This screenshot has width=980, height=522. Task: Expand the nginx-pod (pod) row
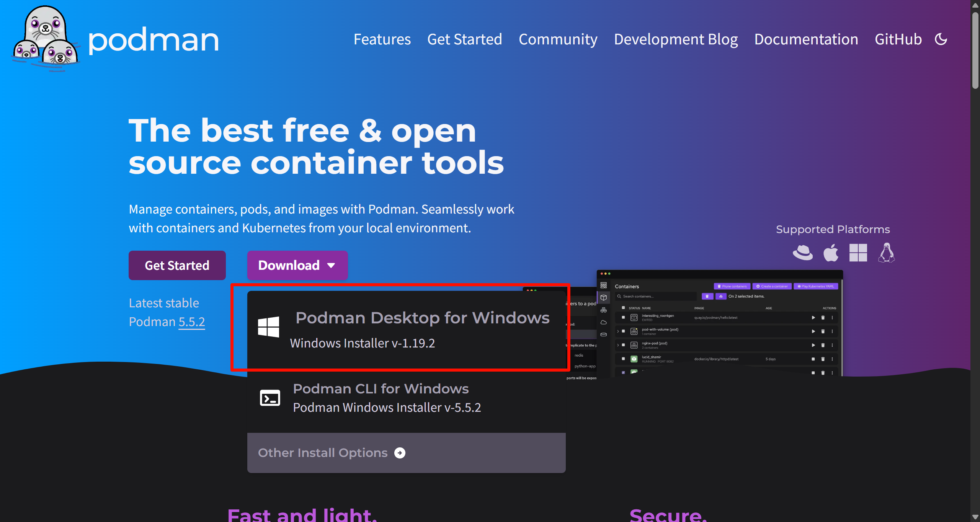(x=618, y=345)
